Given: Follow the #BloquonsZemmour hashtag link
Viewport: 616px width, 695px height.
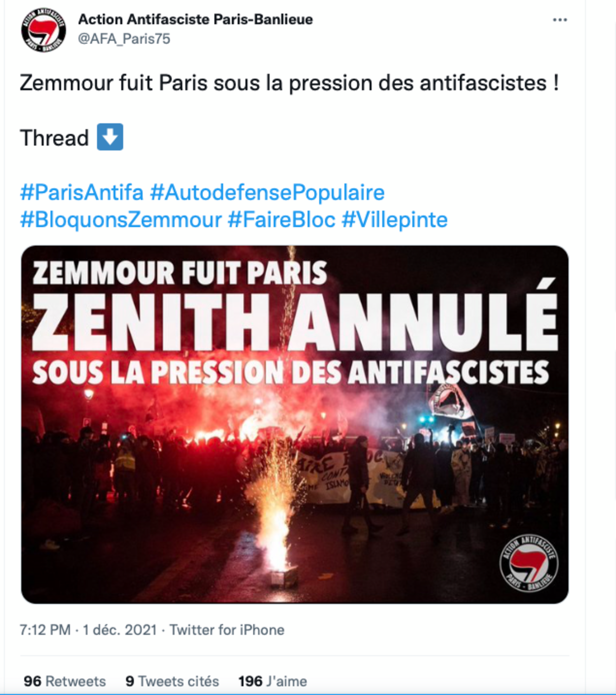Looking at the screenshot, I should [121, 220].
